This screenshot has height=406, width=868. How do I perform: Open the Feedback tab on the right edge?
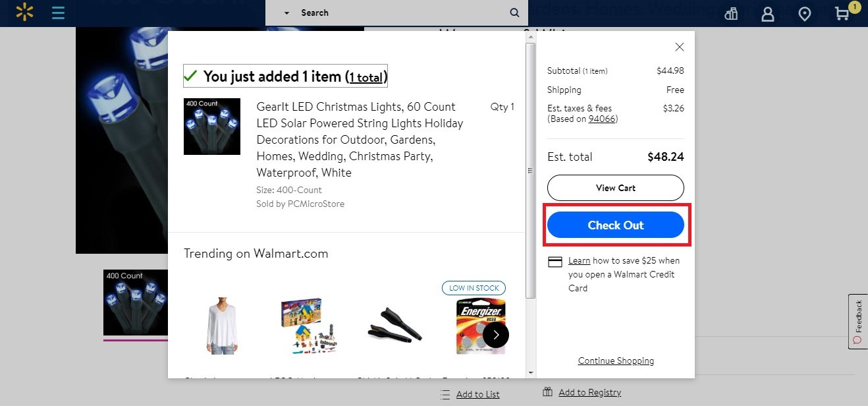coord(857,321)
